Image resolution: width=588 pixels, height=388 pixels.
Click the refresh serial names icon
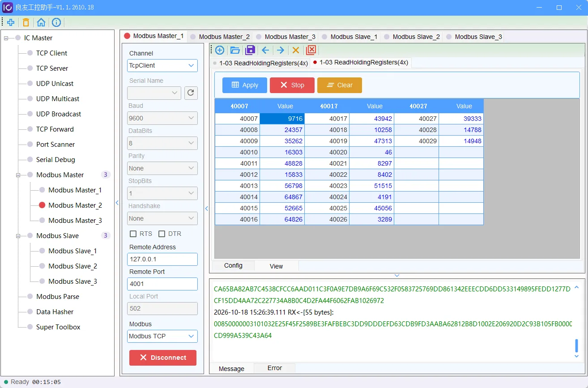(191, 93)
